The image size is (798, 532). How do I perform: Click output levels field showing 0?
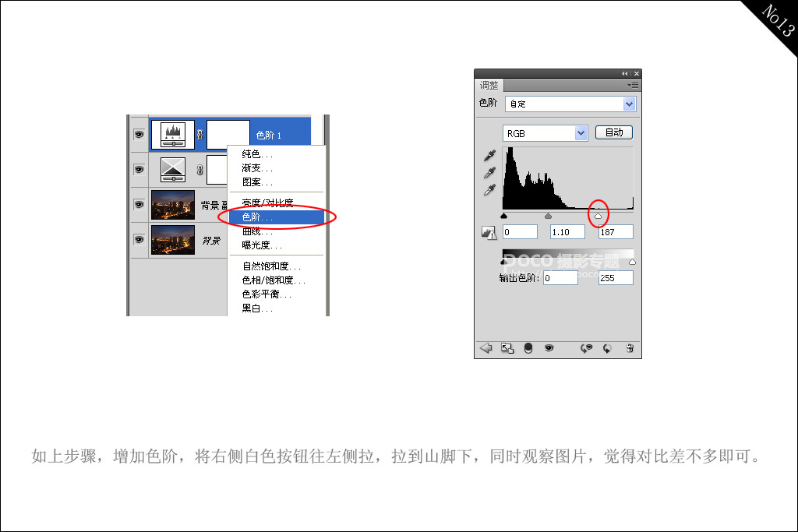tap(560, 278)
